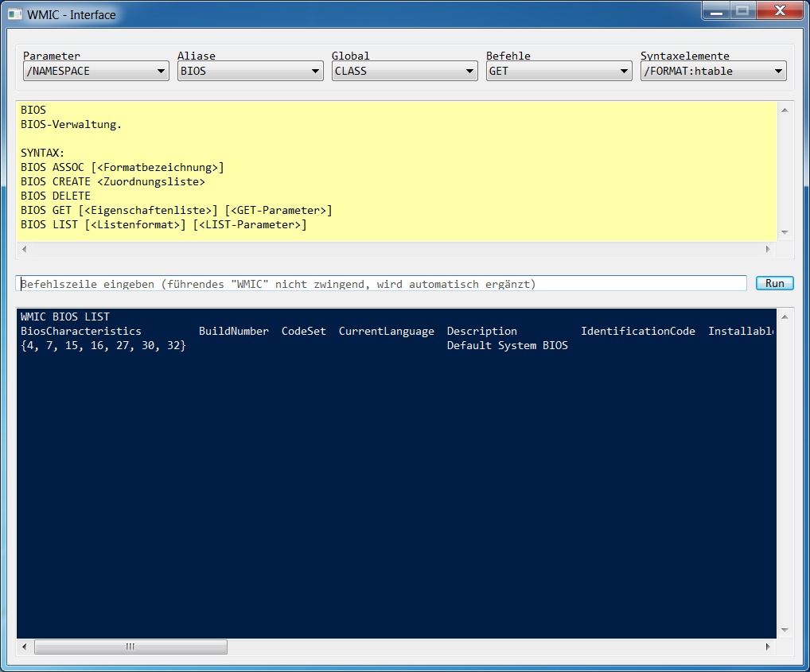This screenshot has height=672, width=810.
Task: Open the Syntaxelemente dropdown showing /FORMAT:htable
Action: (x=713, y=72)
